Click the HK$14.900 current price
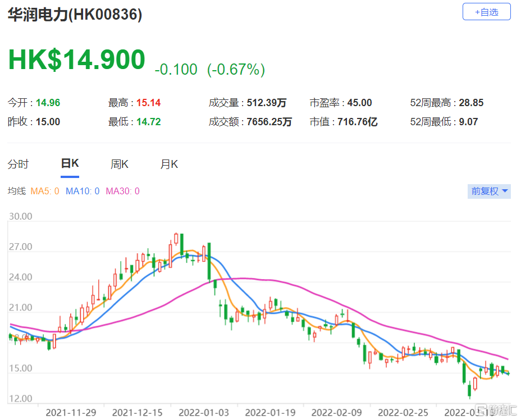This screenshot has height=420, width=521. [x=76, y=60]
